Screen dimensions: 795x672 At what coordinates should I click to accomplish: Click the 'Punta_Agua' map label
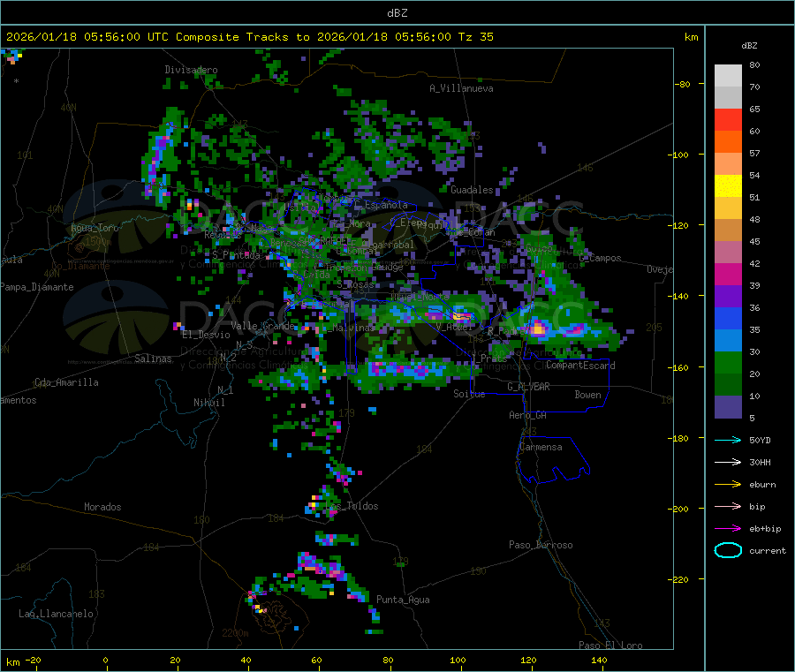[x=403, y=600]
